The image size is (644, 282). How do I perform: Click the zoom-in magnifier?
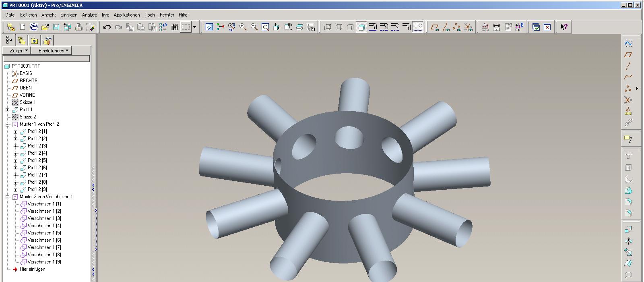(x=243, y=27)
